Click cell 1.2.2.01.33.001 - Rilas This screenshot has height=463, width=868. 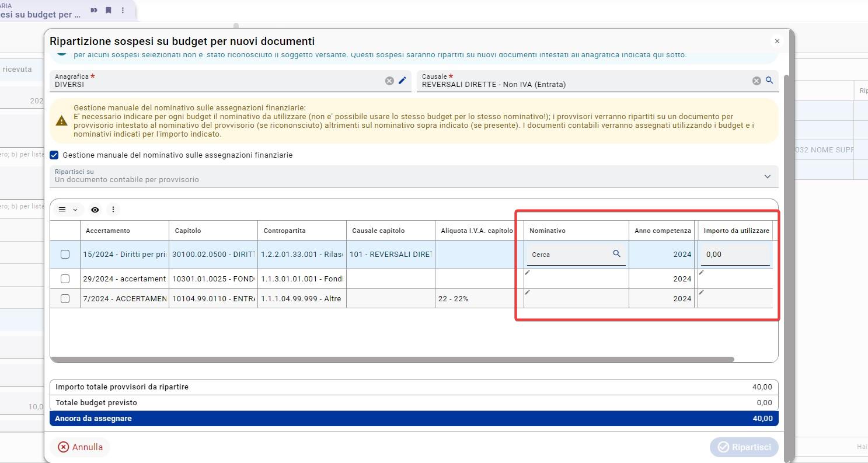coord(302,255)
